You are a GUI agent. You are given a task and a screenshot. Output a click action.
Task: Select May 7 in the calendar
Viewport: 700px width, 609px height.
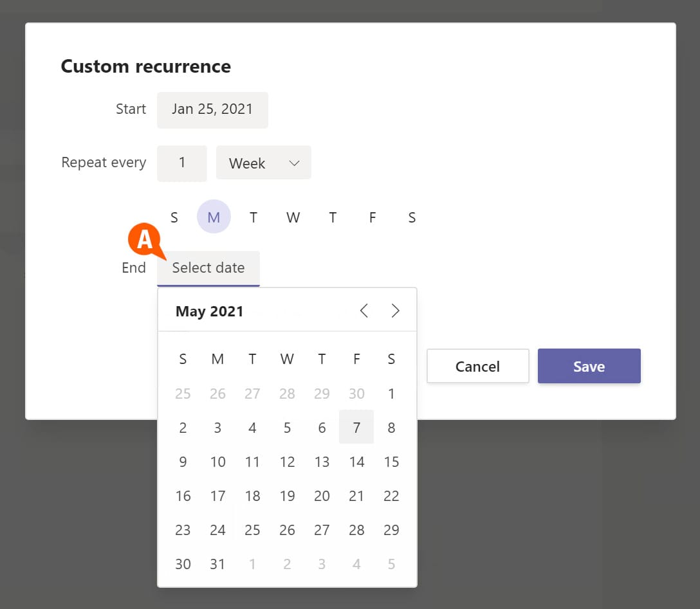(x=356, y=428)
